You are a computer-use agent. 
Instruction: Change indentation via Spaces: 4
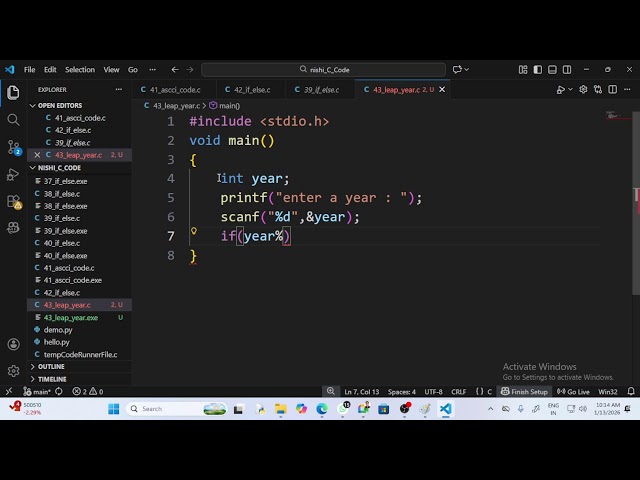tap(402, 391)
